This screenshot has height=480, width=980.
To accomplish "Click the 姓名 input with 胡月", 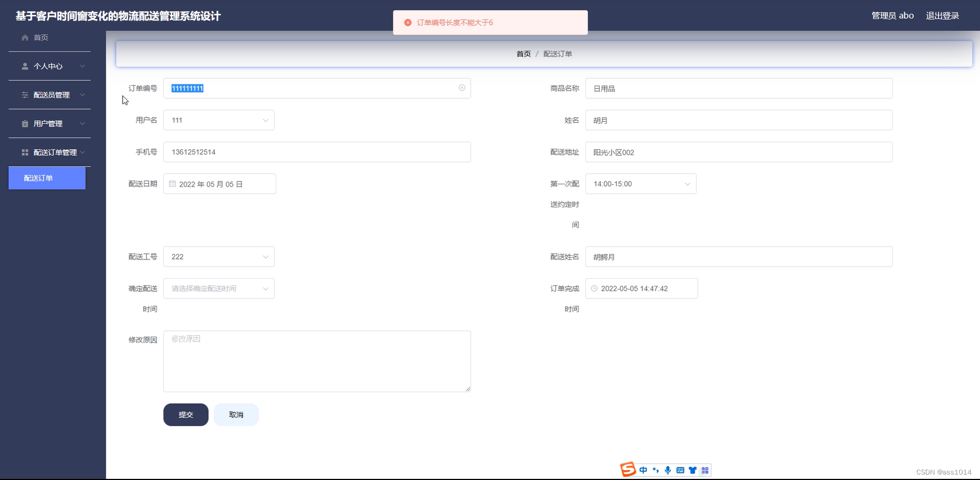I will click(739, 120).
